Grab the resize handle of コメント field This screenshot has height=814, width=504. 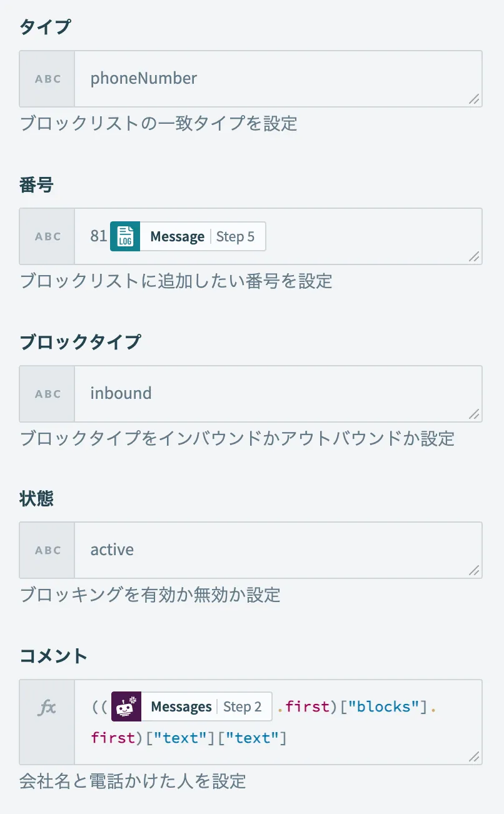(x=475, y=756)
